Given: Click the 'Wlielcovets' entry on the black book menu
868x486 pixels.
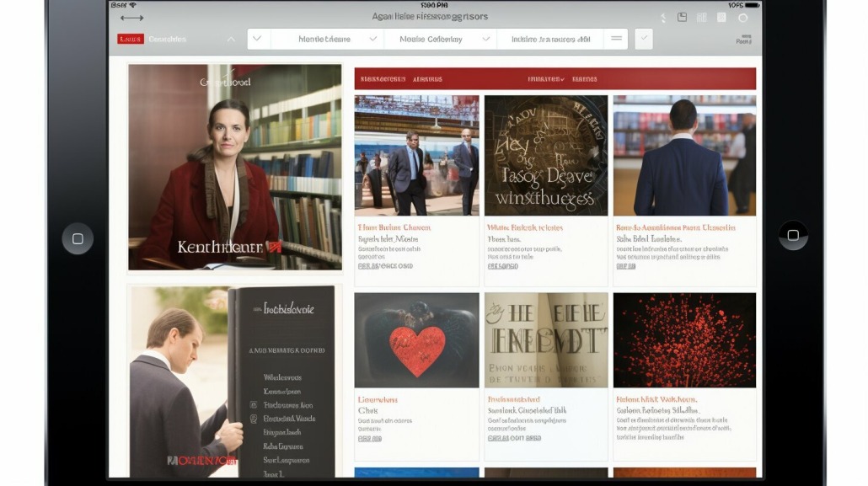Looking at the screenshot, I should 282,377.
